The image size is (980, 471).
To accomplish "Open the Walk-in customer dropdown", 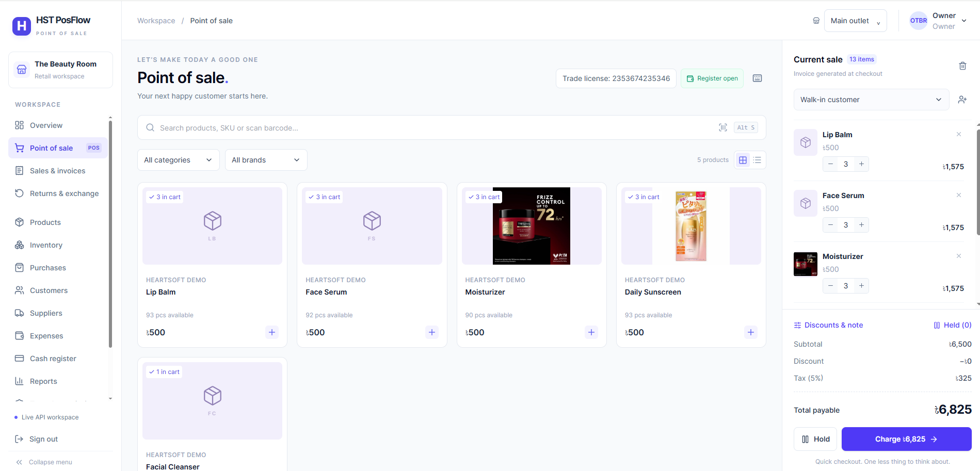I will (x=871, y=100).
